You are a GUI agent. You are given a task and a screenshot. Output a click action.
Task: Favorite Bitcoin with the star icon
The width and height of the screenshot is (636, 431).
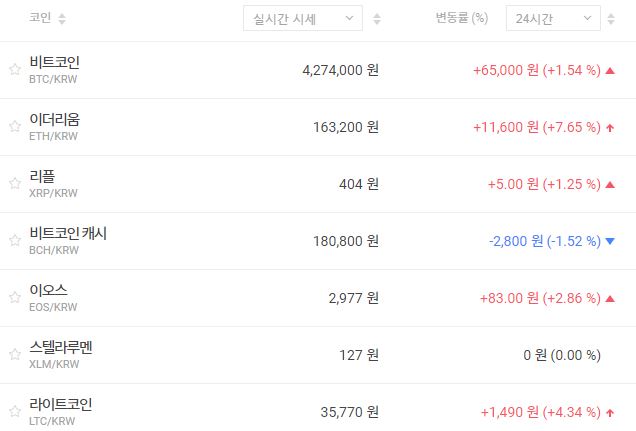click(14, 70)
